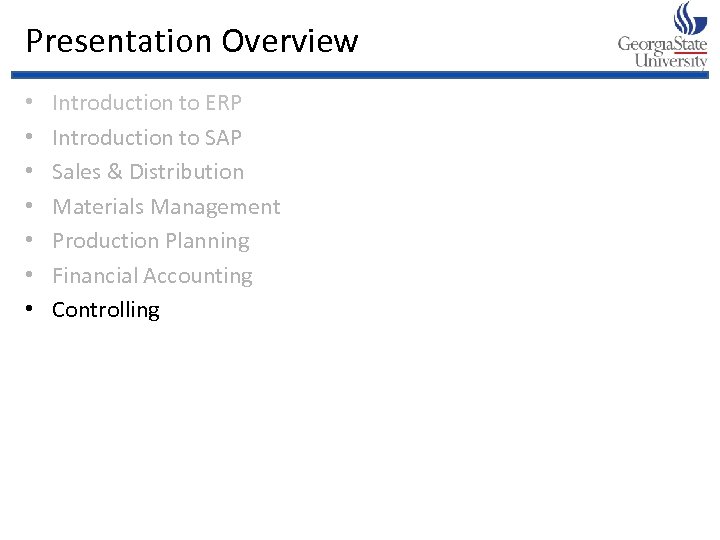Click the Georgia State flame logo icon
Image resolution: width=720 pixels, height=540 pixels.
690,17
